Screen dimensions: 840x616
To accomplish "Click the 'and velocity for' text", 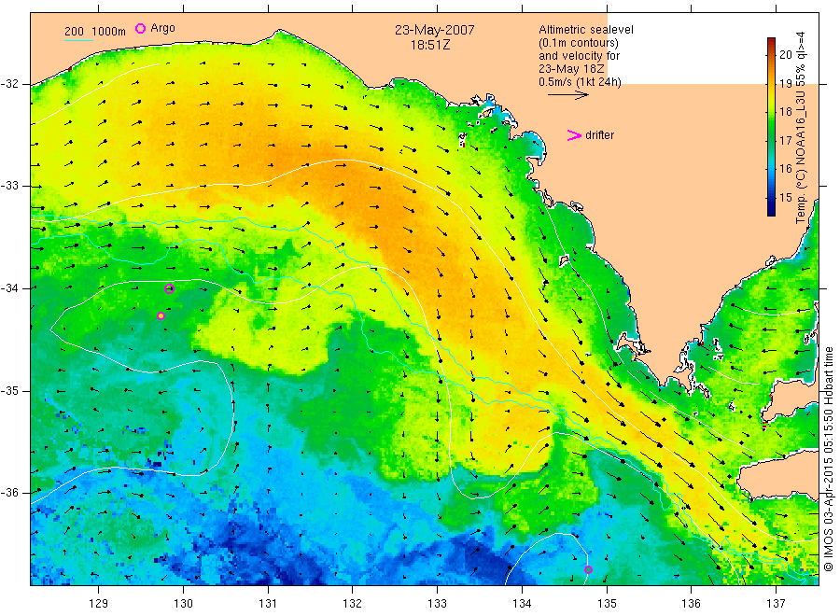I will point(579,56).
